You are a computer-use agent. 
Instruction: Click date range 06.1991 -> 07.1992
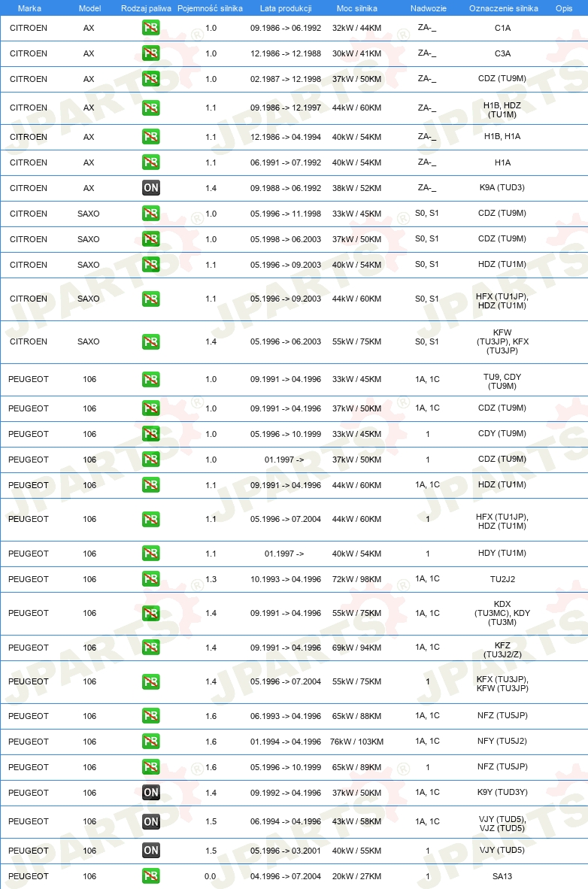[x=286, y=162]
